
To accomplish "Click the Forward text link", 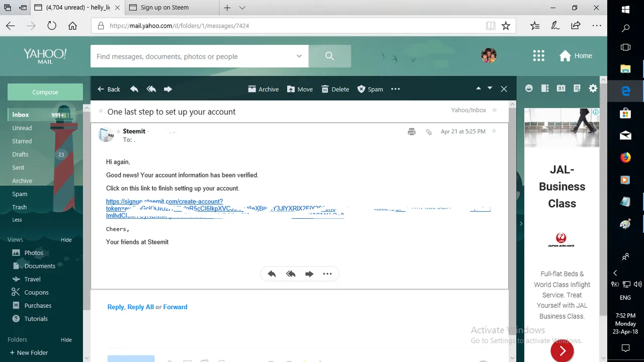I will coord(175,307).
